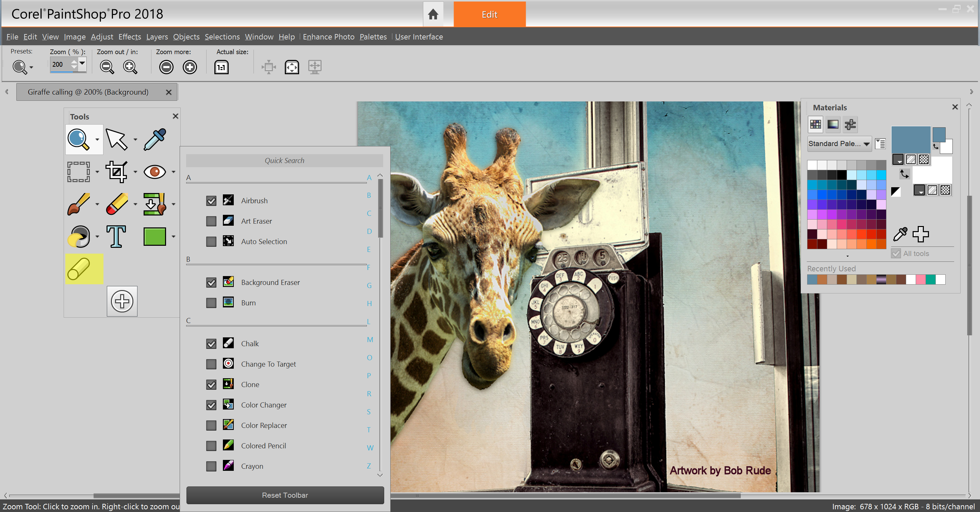Enable the Art Eraser checkbox
Screen dimensions: 980x512
[x=211, y=221]
